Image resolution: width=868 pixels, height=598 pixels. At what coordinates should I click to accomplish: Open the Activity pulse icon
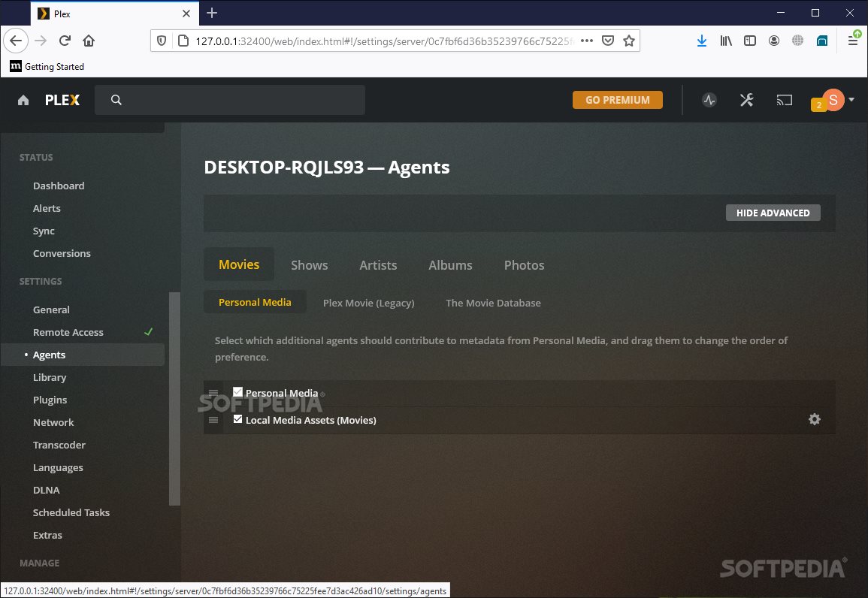709,100
